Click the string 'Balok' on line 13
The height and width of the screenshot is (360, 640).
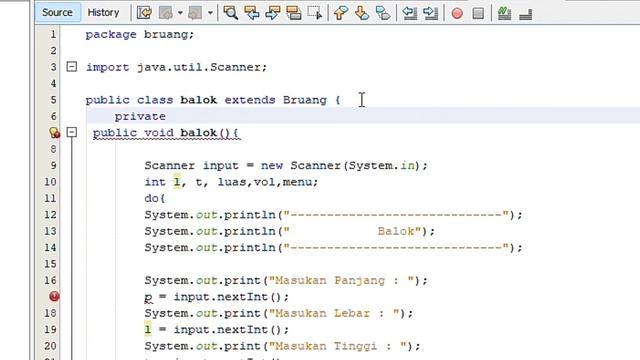pos(396,231)
